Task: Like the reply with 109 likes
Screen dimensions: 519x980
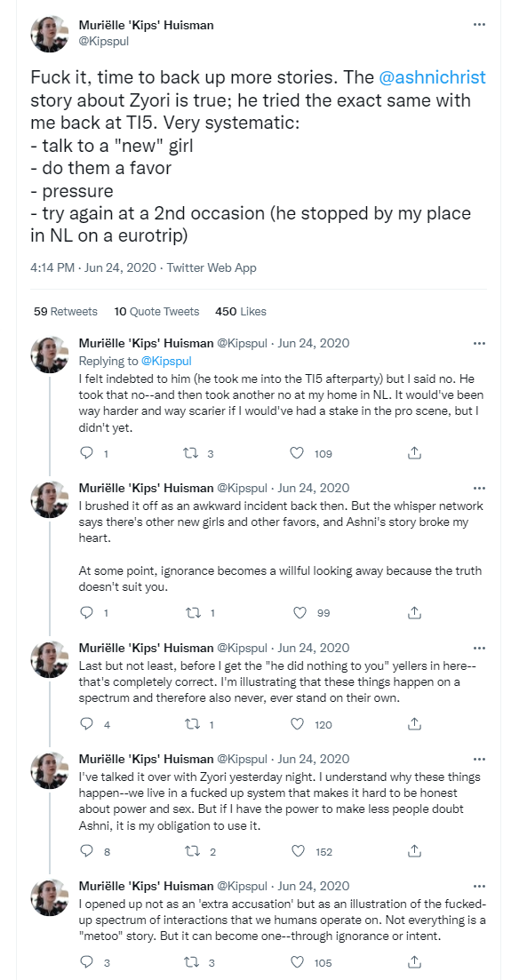Action: [298, 454]
